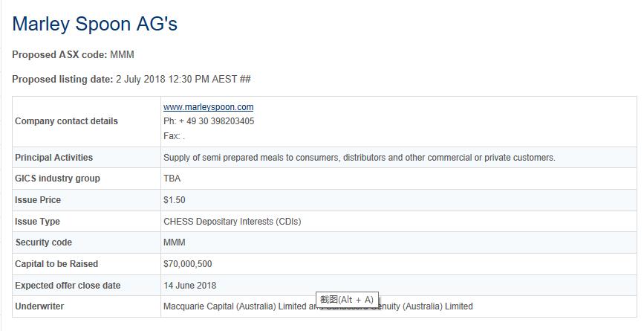Click the Principal Activities row label
This screenshot has width=644, height=331.
tap(53, 158)
